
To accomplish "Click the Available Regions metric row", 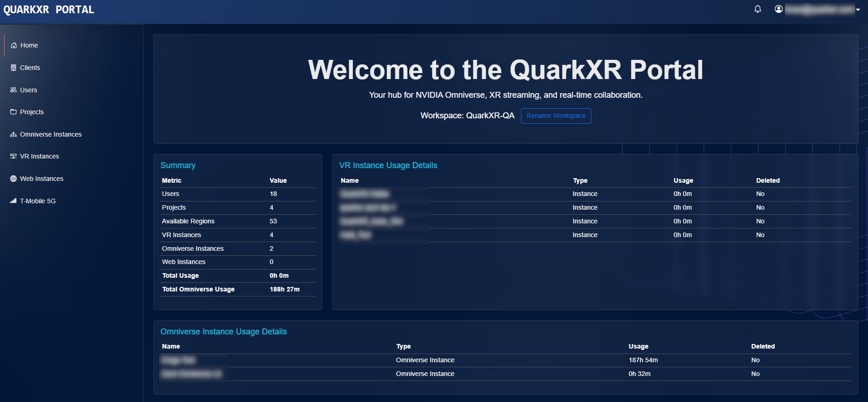I will (238, 221).
